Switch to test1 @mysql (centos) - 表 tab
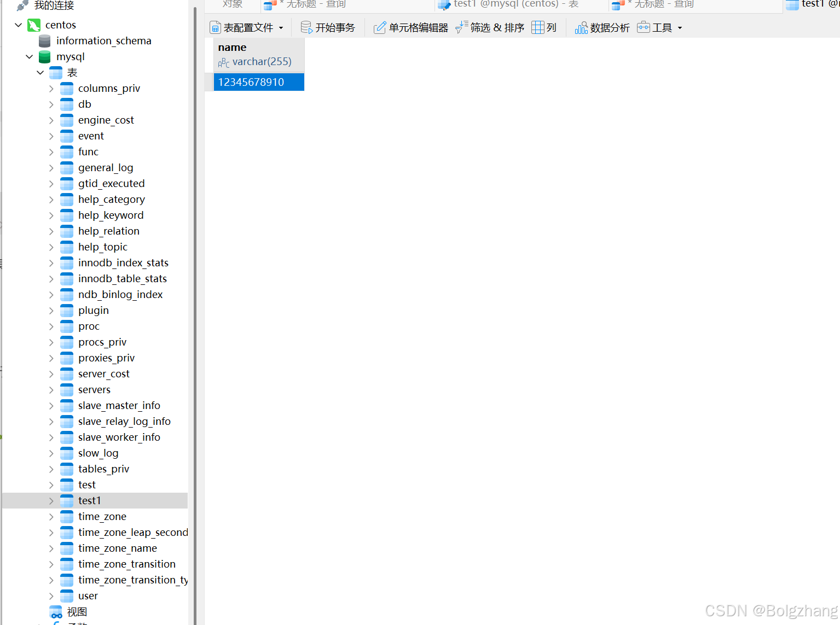This screenshot has height=625, width=840. pos(522,4)
